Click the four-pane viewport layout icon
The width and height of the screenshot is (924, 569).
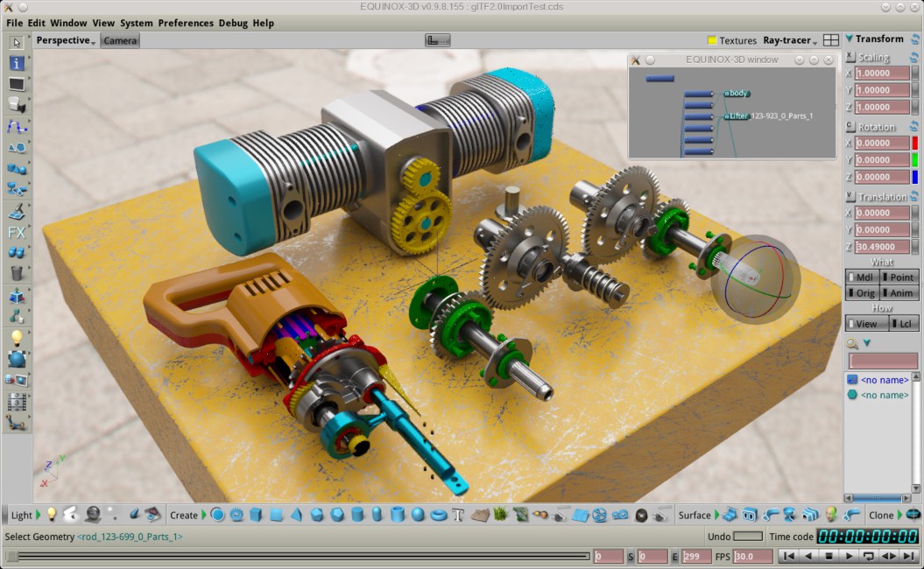[831, 40]
